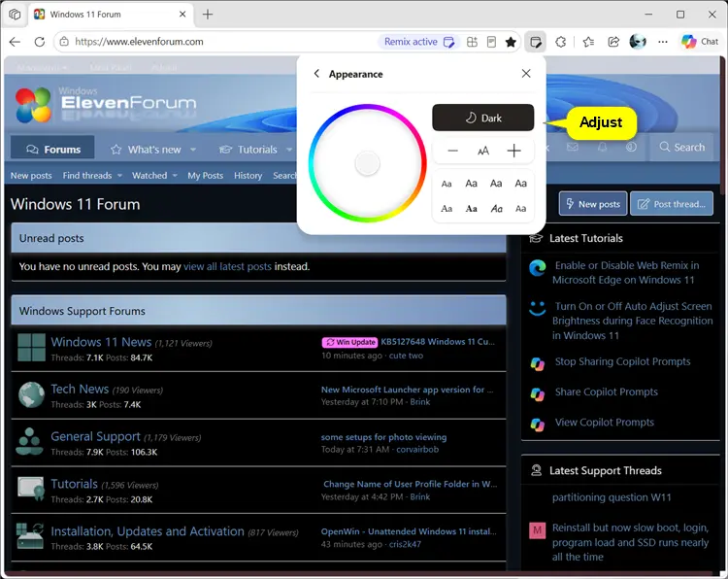Go back from Appearance panel
The width and height of the screenshot is (728, 579).
click(x=316, y=74)
